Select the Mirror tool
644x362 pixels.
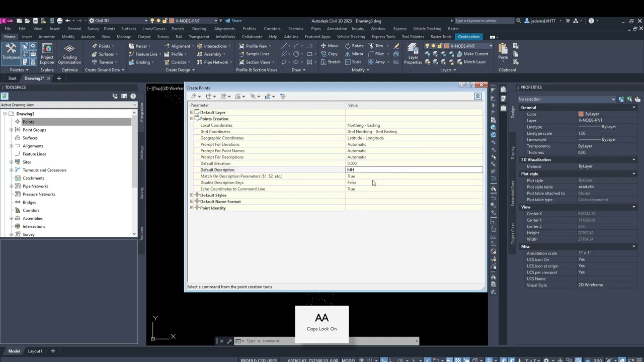354,54
